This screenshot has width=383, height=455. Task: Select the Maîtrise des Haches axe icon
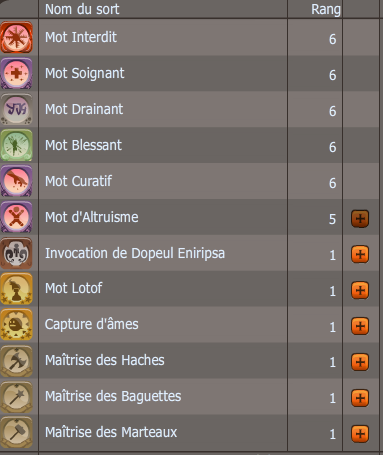pyautogui.click(x=16, y=361)
